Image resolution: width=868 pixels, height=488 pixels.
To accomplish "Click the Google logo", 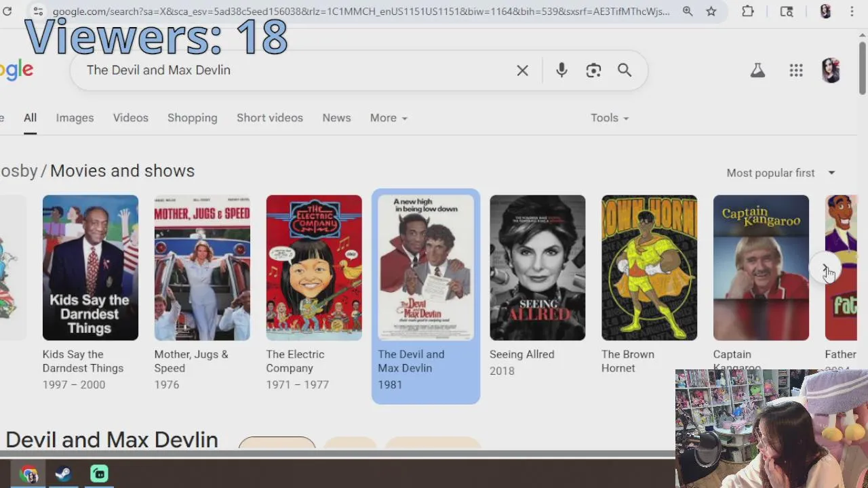I will 16,70.
